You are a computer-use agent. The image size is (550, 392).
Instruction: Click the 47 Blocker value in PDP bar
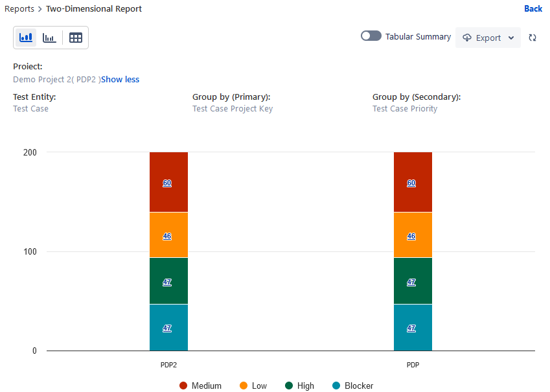411,328
